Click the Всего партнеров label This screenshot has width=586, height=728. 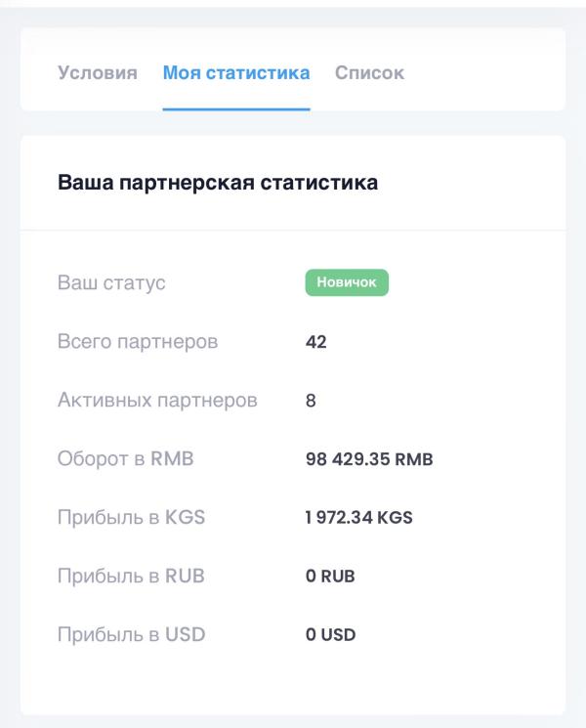[x=138, y=342]
